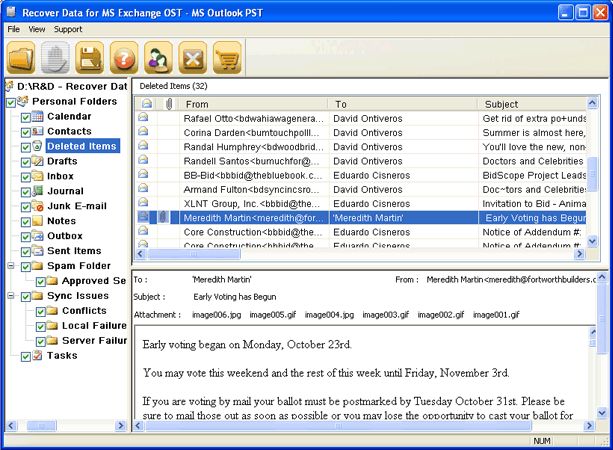Open the Support menu
Viewport: 613px width, 450px height.
coord(68,29)
